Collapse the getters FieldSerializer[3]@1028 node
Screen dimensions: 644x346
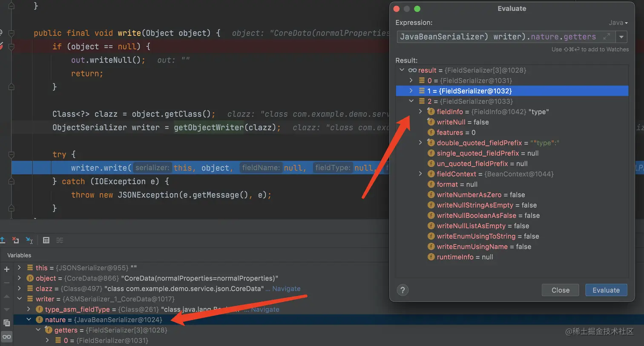pos(38,330)
